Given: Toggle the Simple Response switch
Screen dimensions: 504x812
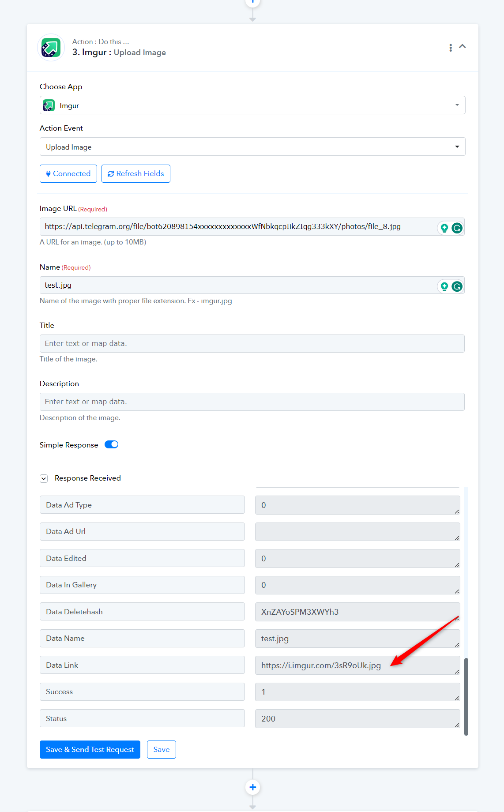Looking at the screenshot, I should click(x=112, y=444).
